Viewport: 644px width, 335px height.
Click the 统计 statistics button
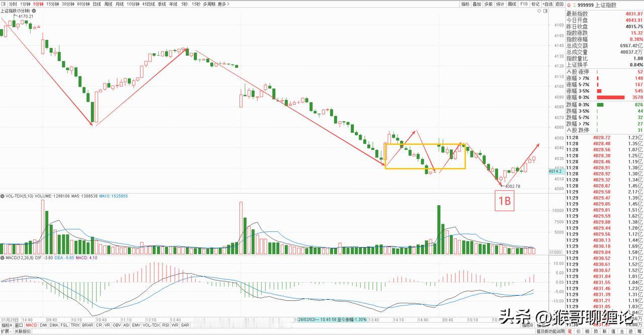(x=500, y=4)
